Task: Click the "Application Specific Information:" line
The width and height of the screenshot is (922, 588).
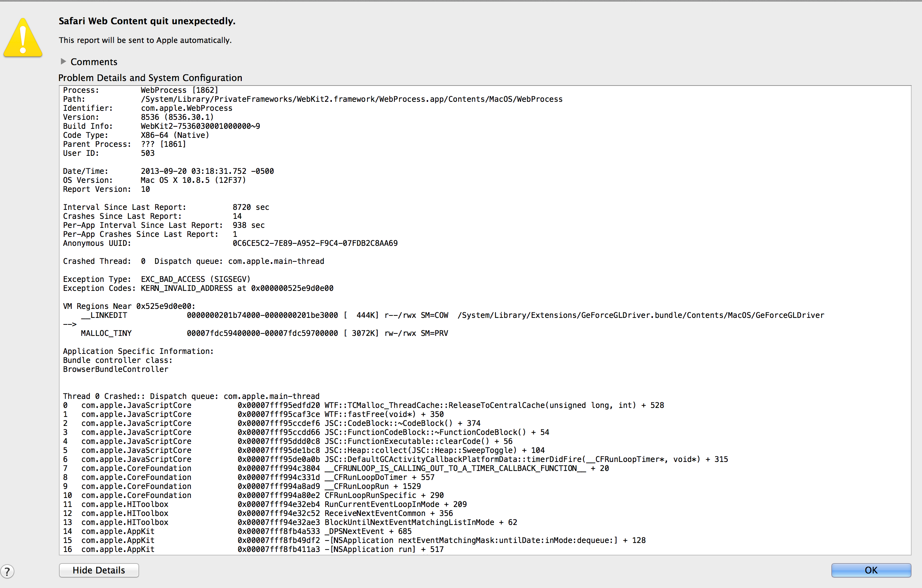Action: pyautogui.click(x=139, y=351)
